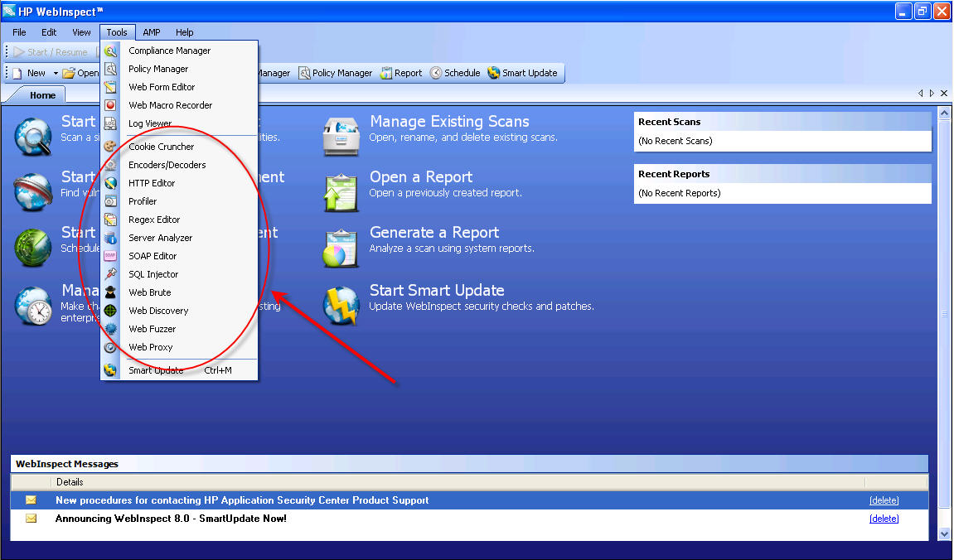Click the SQL Injector syringe icon
The image size is (954, 560).
110,274
